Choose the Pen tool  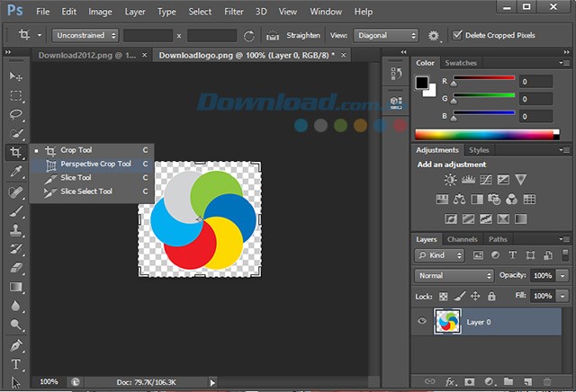coord(16,345)
